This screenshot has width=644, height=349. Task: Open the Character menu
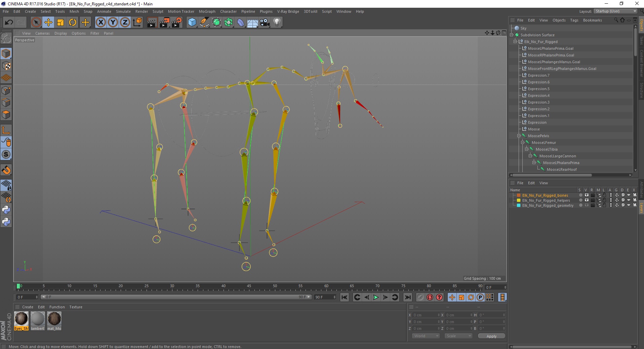pyautogui.click(x=228, y=11)
